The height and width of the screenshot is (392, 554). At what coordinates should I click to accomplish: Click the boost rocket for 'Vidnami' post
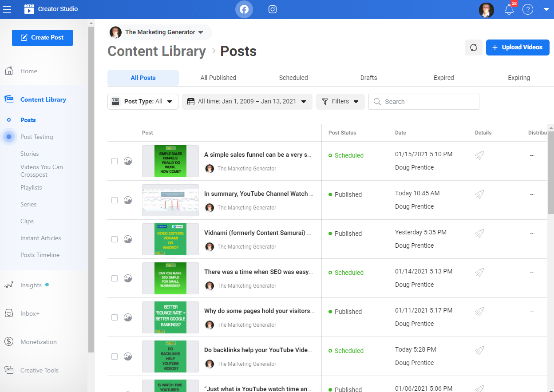click(x=479, y=233)
